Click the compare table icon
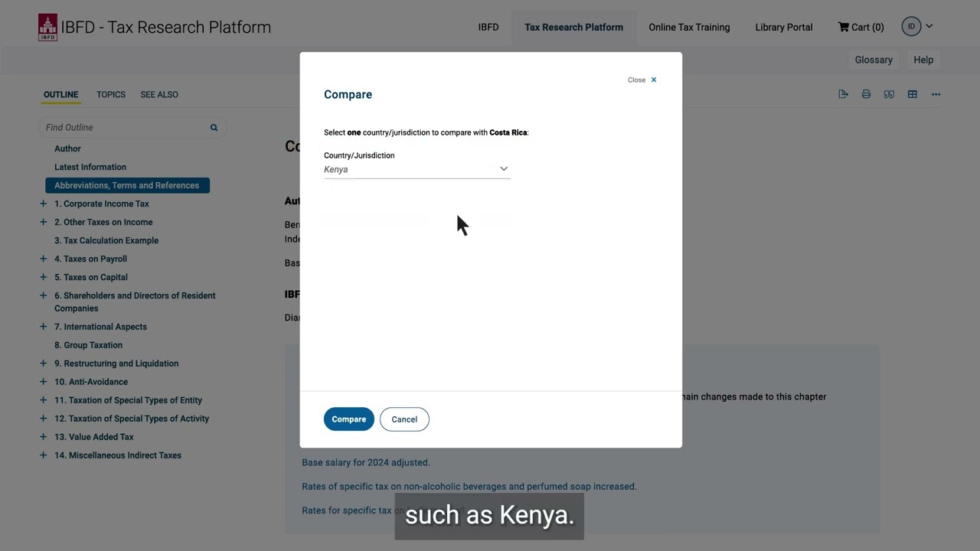This screenshot has width=980, height=551. point(912,94)
